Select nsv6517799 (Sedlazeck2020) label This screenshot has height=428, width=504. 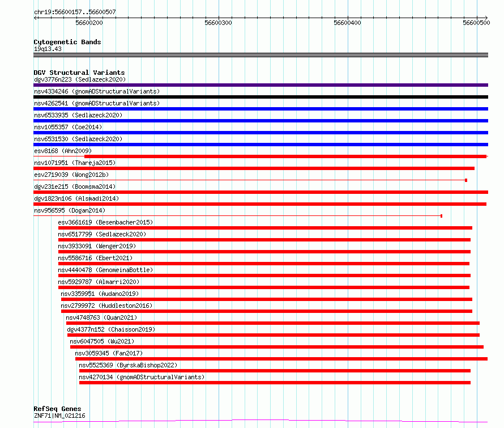[102, 234]
